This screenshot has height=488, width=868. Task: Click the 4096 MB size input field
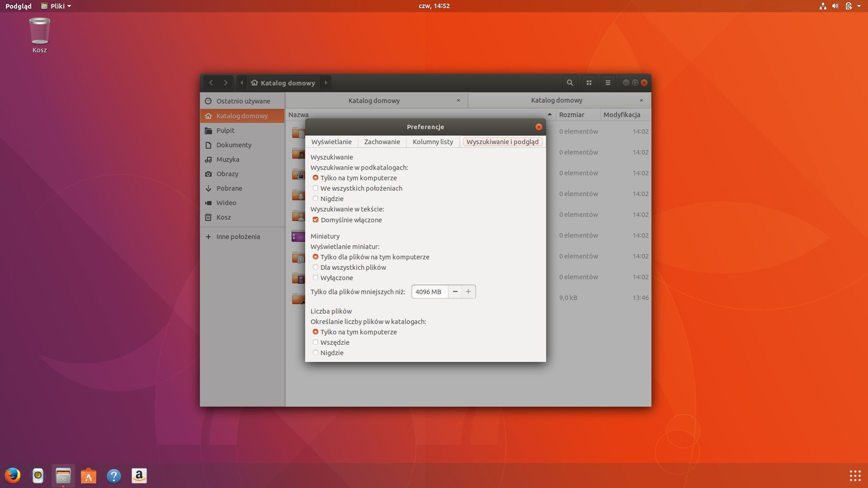pyautogui.click(x=429, y=292)
